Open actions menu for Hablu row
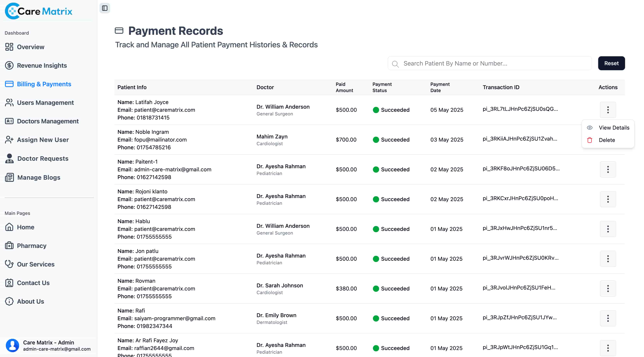Screen dimensions: 644x357 click(608, 229)
